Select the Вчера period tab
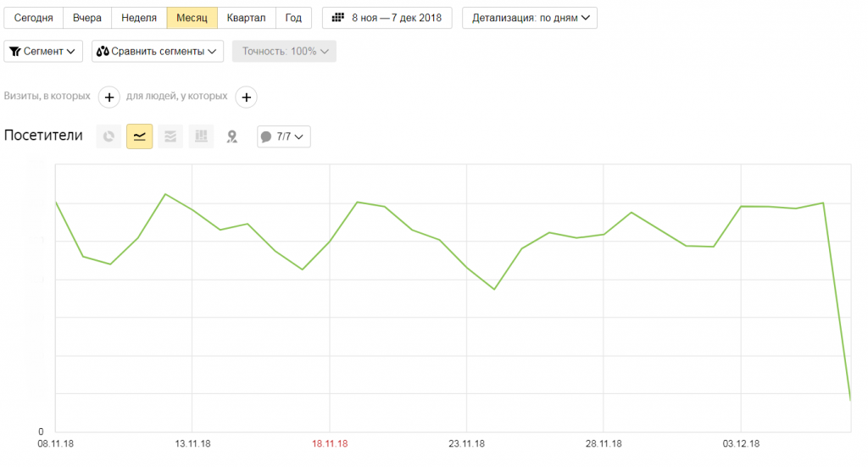 click(87, 18)
